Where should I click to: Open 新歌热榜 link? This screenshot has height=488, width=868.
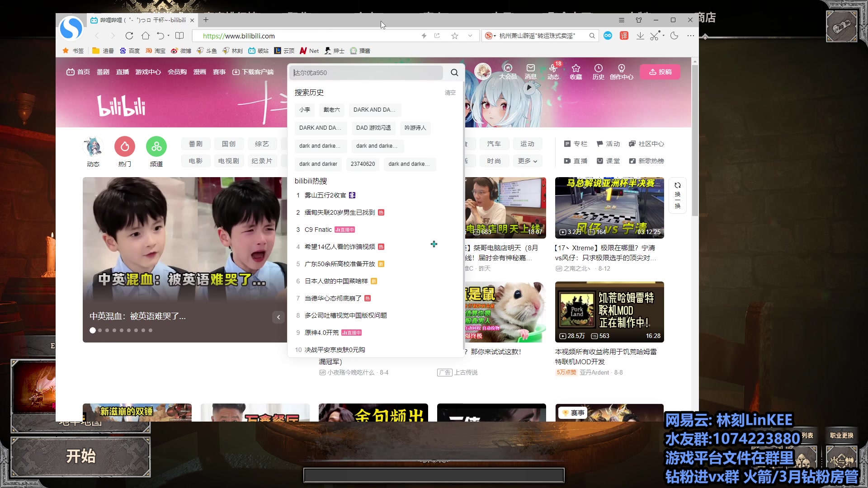(x=646, y=161)
